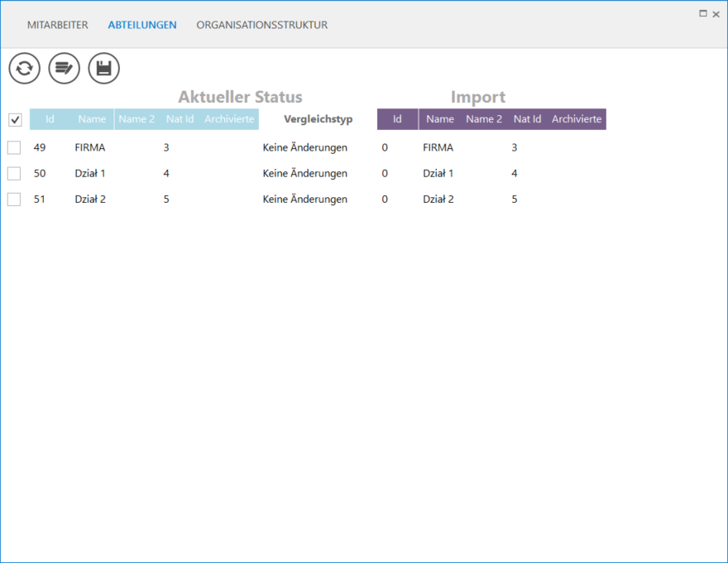This screenshot has height=563, width=728.
Task: Click Import Nat Id value 4
Action: click(515, 173)
